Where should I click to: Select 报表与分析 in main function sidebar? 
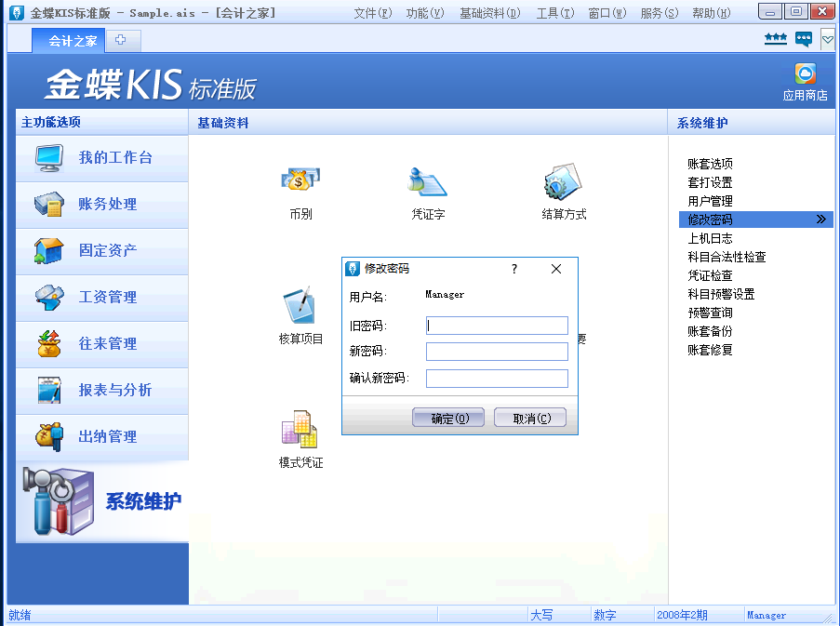[x=101, y=391]
